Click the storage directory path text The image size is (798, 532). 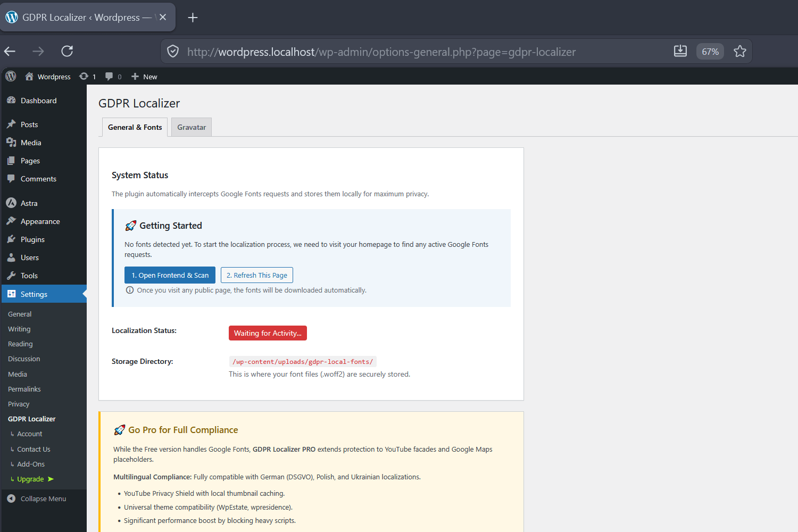coord(303,362)
